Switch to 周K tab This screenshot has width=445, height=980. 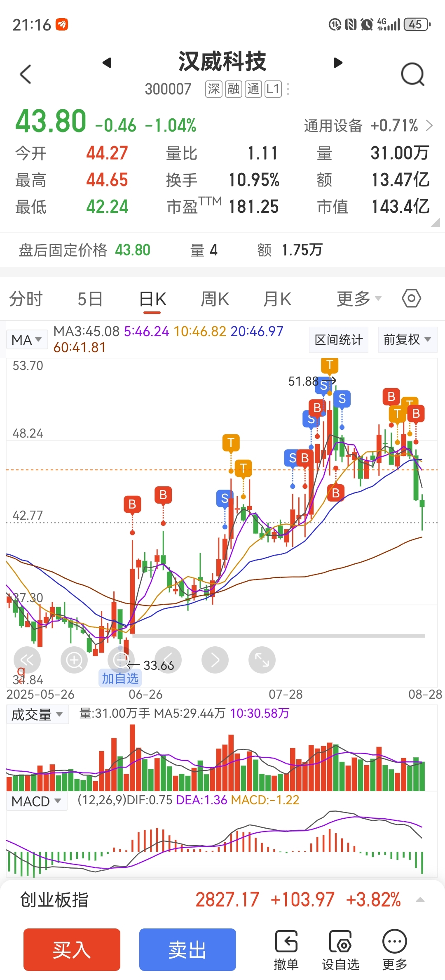coord(215,299)
